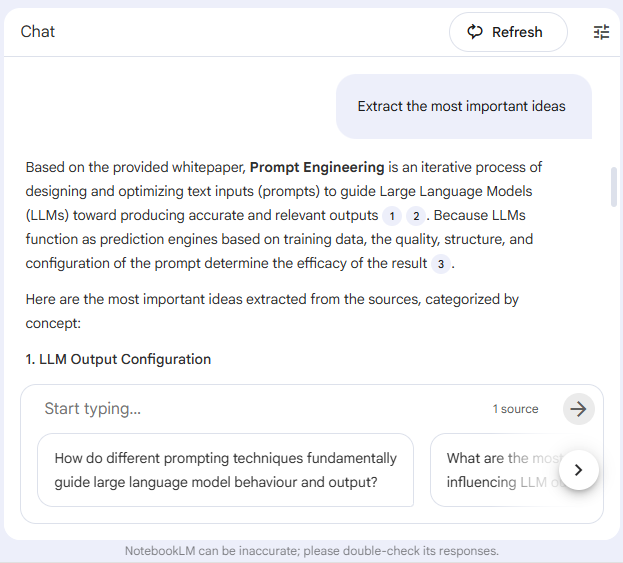Open citation number 1
The height and width of the screenshot is (563, 623).
pyautogui.click(x=392, y=216)
